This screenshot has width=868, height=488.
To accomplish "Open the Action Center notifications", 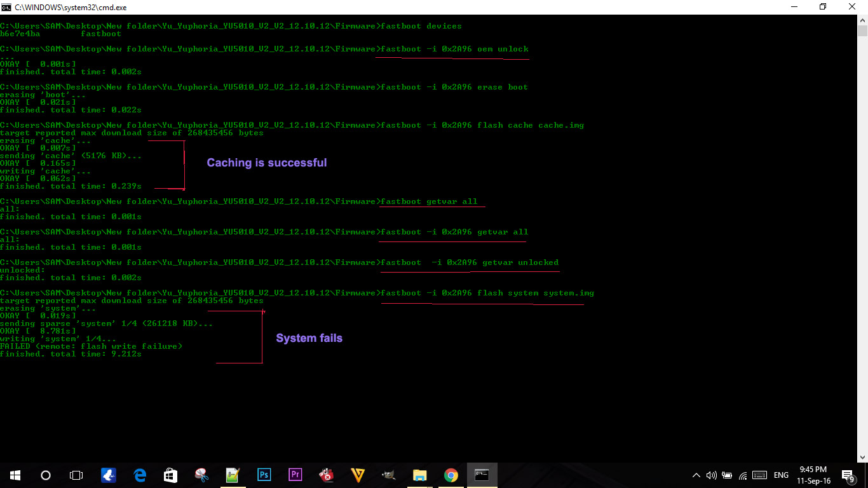I will (848, 475).
